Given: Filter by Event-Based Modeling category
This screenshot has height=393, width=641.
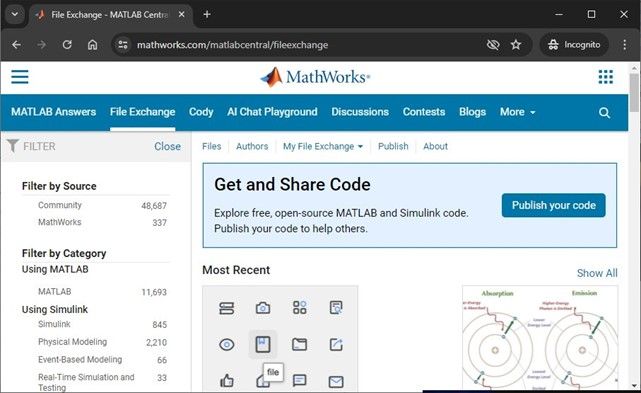Looking at the screenshot, I should 80,359.
